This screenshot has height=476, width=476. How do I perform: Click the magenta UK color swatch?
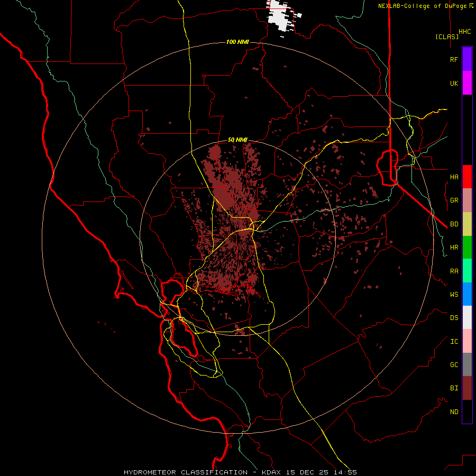click(x=467, y=83)
